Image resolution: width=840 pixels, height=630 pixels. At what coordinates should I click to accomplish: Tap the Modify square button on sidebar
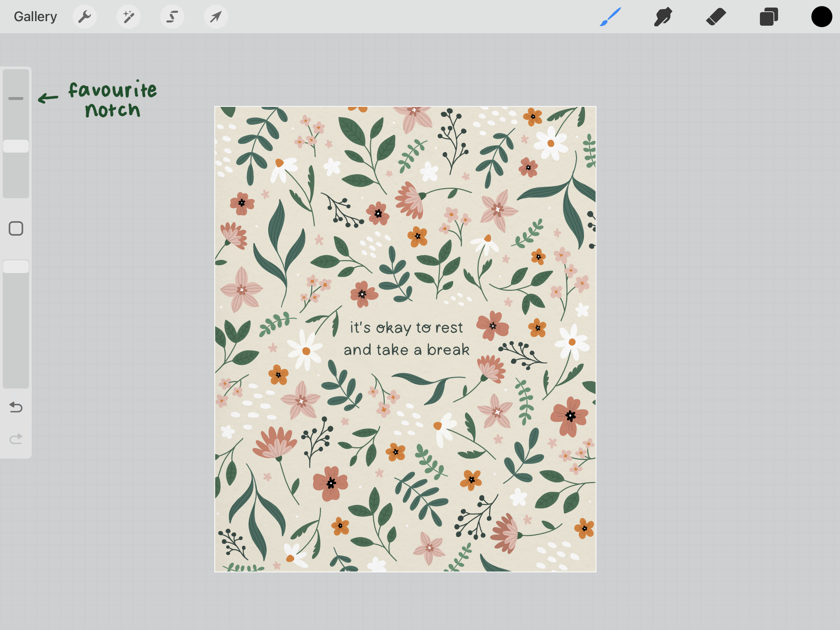tap(16, 229)
